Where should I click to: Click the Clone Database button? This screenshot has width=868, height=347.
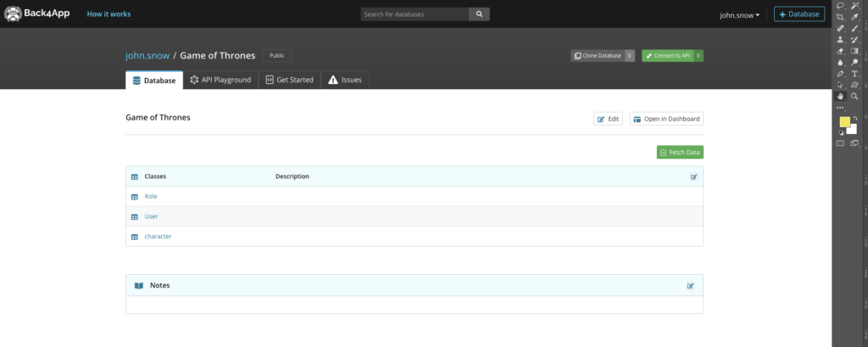[598, 55]
